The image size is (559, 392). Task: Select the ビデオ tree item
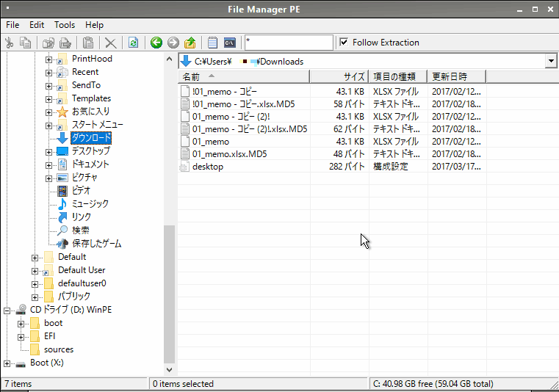pos(81,191)
